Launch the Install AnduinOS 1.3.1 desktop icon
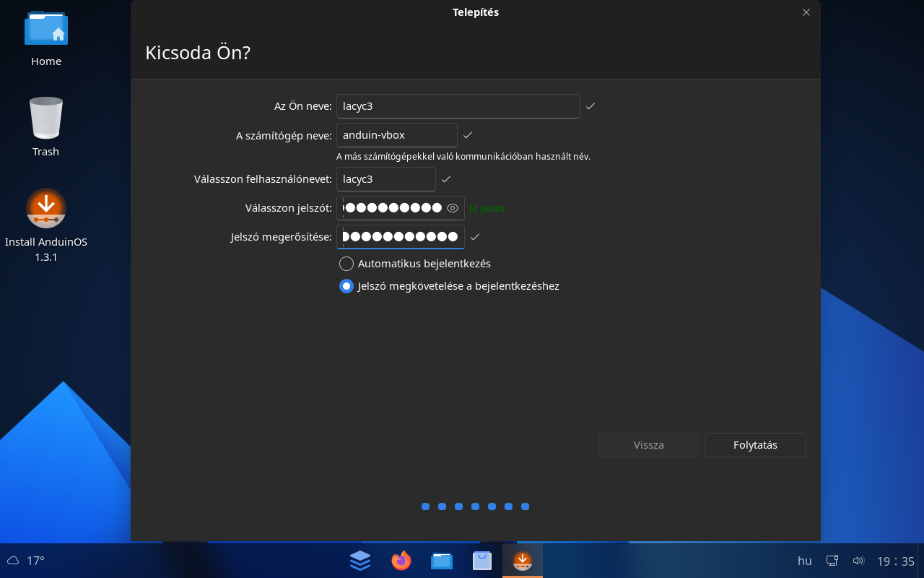The height and width of the screenshot is (578, 924). 46,225
